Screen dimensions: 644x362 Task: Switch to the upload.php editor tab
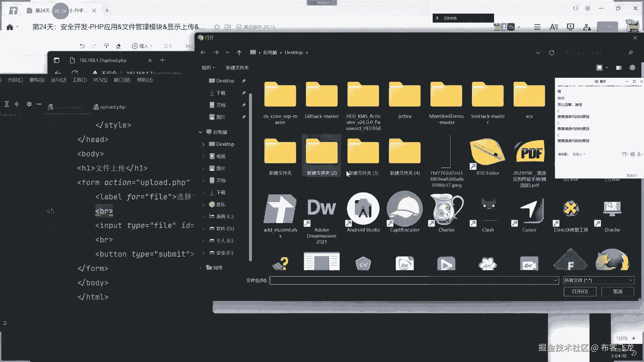[x=112, y=107]
